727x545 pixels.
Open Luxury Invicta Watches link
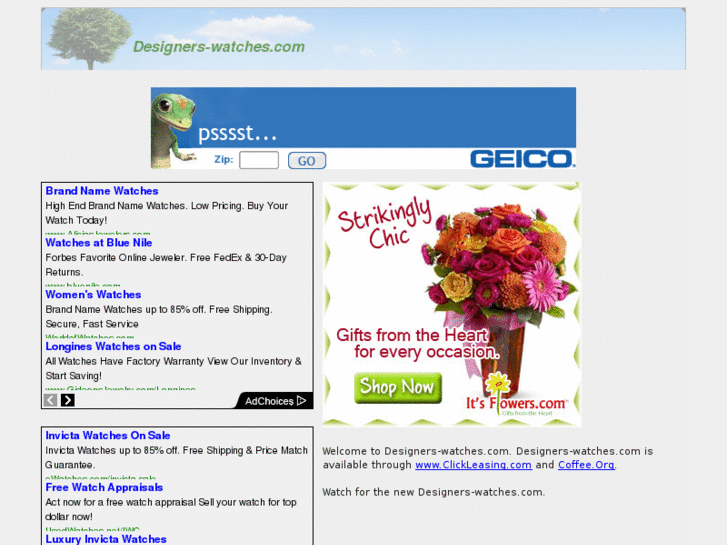pyautogui.click(x=106, y=539)
